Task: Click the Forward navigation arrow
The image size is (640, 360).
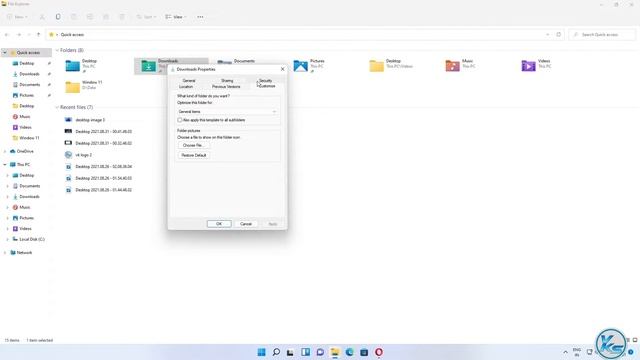Action: tap(19, 35)
